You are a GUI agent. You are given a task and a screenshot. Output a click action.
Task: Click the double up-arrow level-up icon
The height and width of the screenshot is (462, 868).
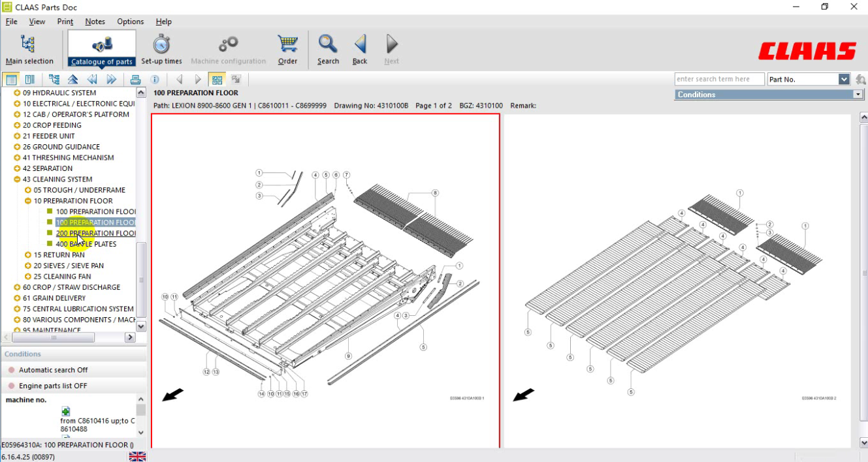73,80
